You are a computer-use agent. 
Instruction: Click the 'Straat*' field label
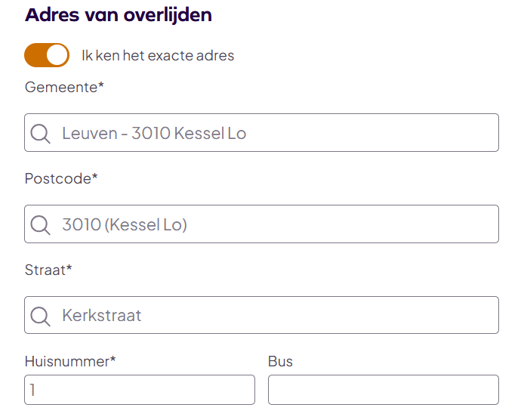coord(48,270)
